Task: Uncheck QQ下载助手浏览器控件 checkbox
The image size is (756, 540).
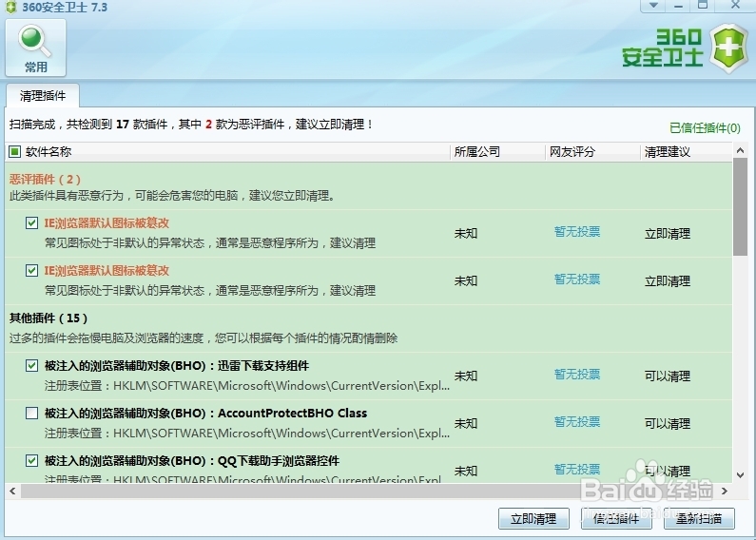Action: [x=31, y=461]
